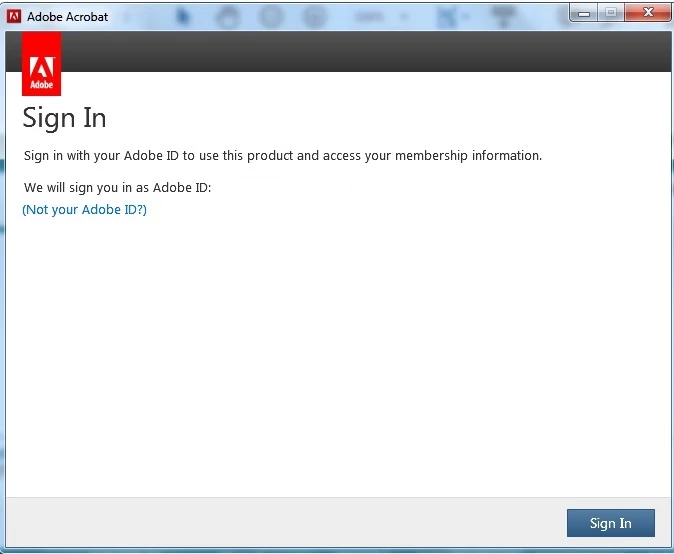Screen dimensions: 674x554
Task: Click the "We will sign you in as Adobe ID:" text
Action: tap(117, 188)
